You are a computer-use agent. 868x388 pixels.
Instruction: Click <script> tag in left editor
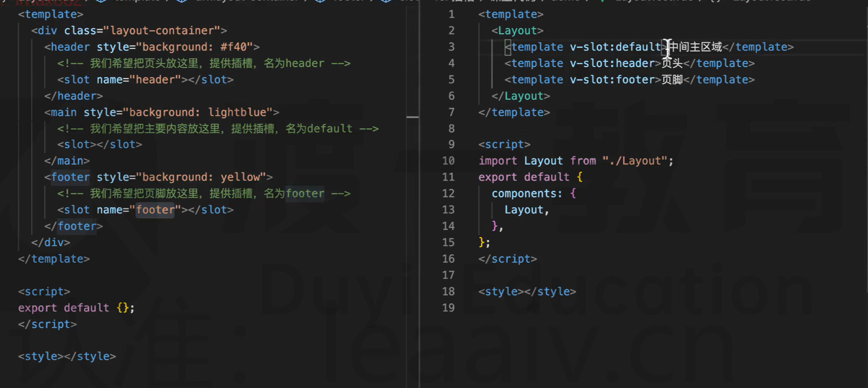44,291
